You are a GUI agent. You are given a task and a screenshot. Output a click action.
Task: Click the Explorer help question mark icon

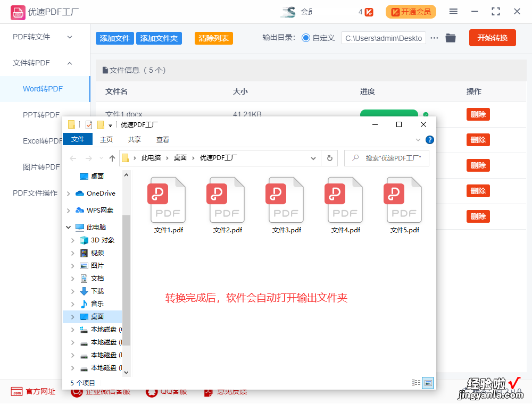[429, 140]
